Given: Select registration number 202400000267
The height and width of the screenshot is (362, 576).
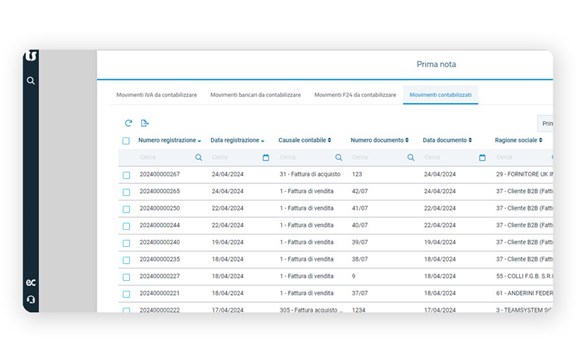Looking at the screenshot, I should click(x=160, y=174).
